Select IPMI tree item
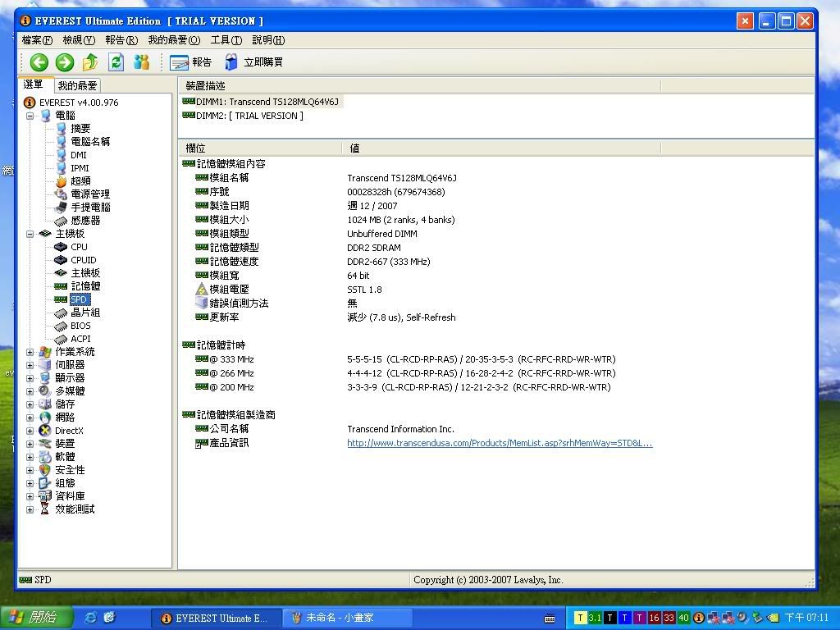This screenshot has height=630, width=840. (80, 167)
